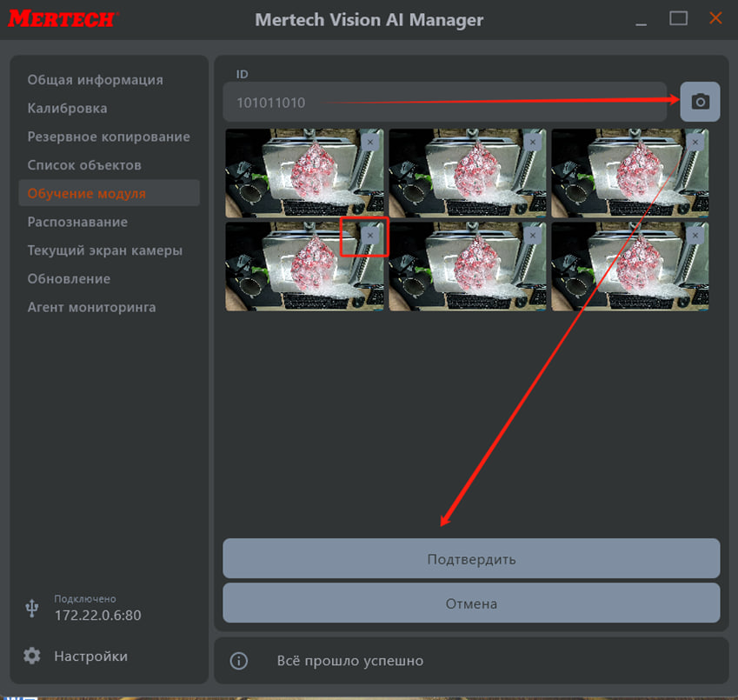Delete the top-right training image with X

pos(695,142)
